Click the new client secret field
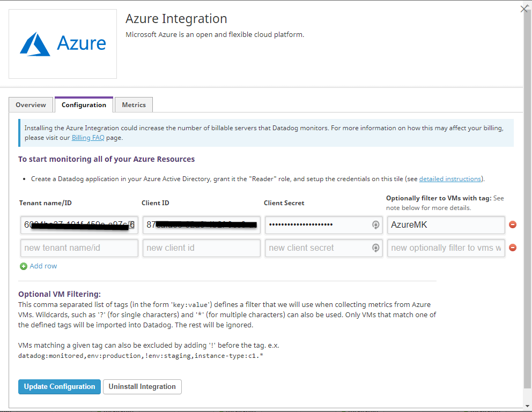This screenshot has height=412, width=532. [324, 248]
